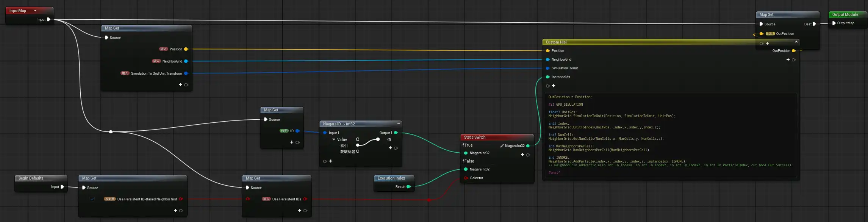Click the Static Switch Selector bool pin
This screenshot has height=222, width=868.
(466, 178)
